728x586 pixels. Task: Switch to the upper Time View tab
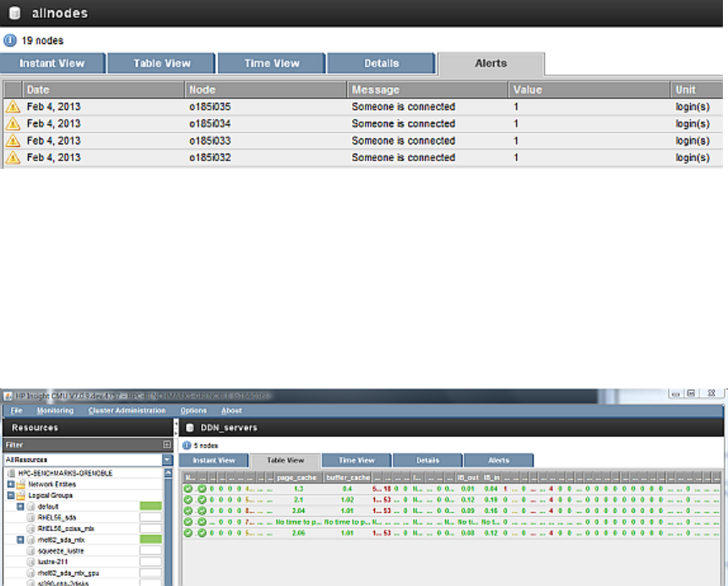tap(271, 63)
